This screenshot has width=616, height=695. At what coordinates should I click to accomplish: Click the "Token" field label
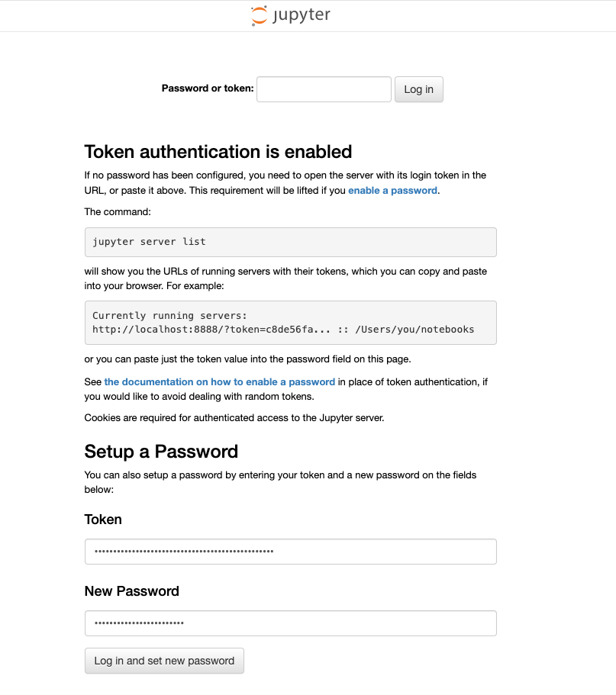[x=103, y=520]
